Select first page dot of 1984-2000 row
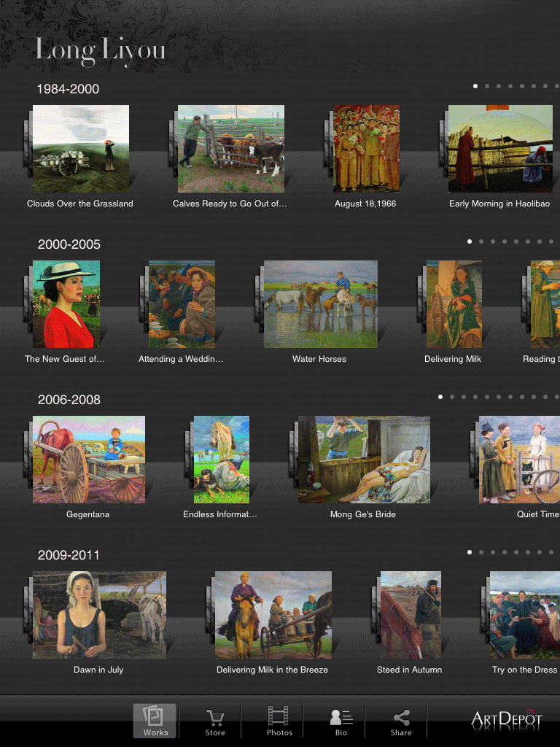The image size is (560, 747). (x=475, y=86)
